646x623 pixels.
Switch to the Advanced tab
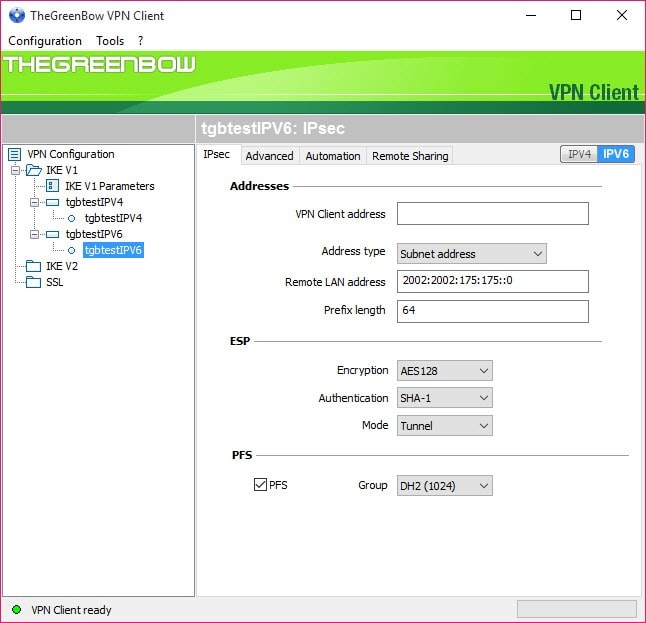point(269,156)
